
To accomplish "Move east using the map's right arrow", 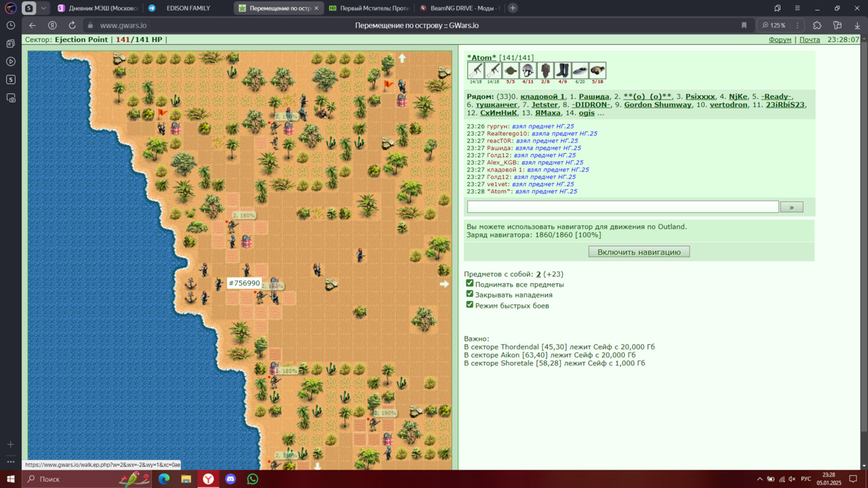I will pyautogui.click(x=444, y=284).
